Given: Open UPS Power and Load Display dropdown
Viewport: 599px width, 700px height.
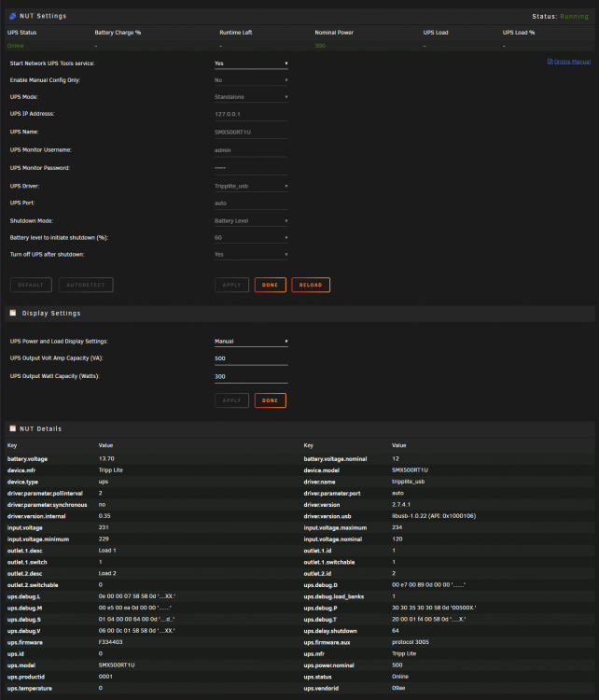Looking at the screenshot, I should (x=251, y=341).
